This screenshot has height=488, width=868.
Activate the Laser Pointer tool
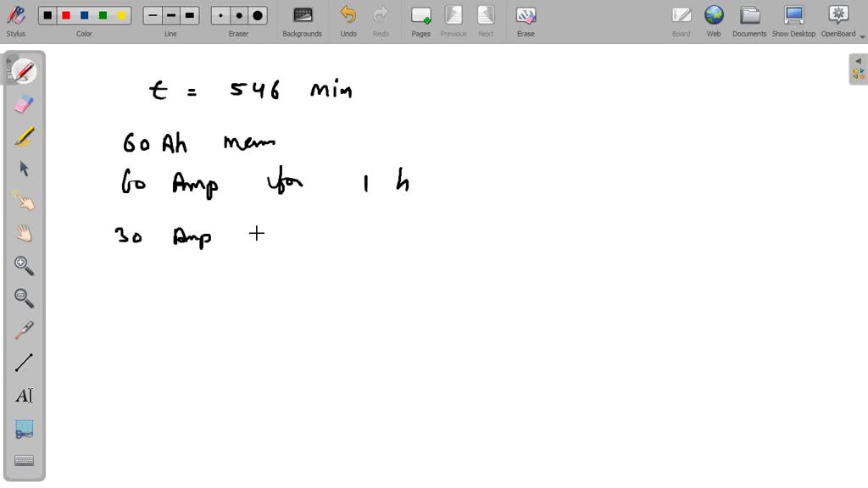pos(24,330)
